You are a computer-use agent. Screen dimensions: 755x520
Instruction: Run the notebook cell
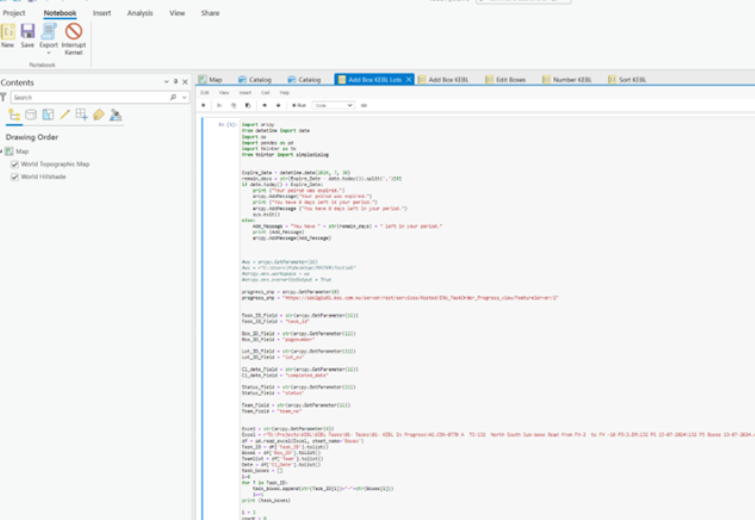click(299, 104)
